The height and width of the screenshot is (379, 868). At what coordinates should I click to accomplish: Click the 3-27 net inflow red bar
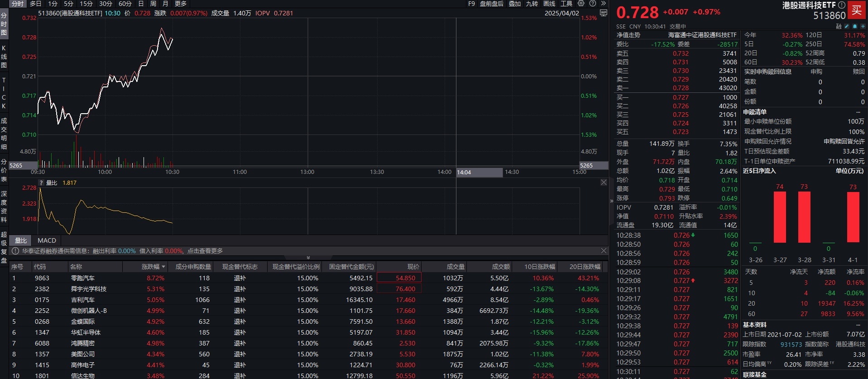[x=780, y=217]
